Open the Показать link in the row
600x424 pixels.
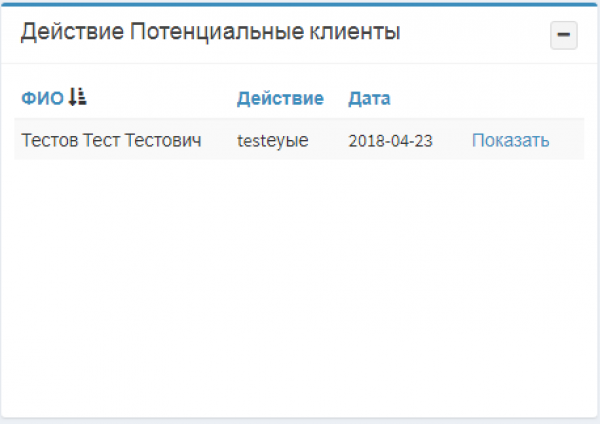click(x=510, y=140)
